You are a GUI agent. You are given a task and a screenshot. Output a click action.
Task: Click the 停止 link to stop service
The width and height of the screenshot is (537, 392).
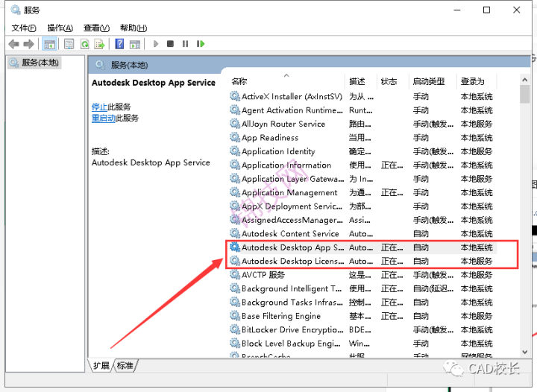click(99, 107)
